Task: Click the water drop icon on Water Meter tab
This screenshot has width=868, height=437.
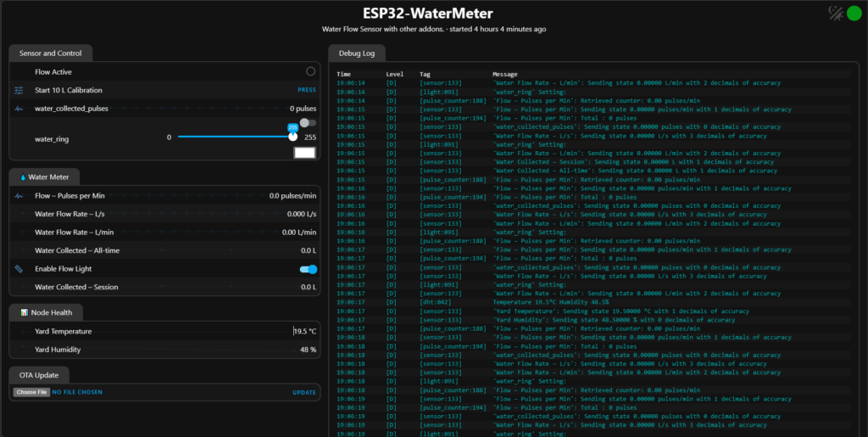Action: (x=23, y=177)
